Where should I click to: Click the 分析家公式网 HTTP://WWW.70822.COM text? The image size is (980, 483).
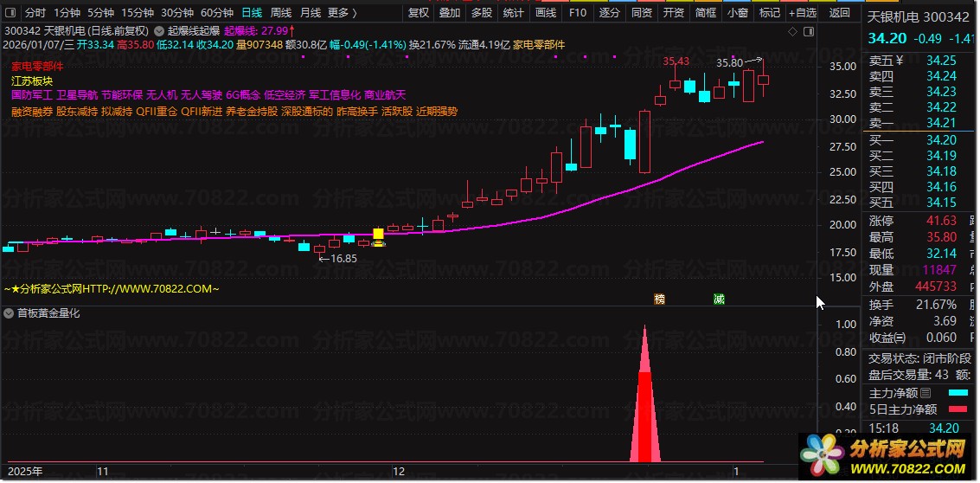[112, 289]
